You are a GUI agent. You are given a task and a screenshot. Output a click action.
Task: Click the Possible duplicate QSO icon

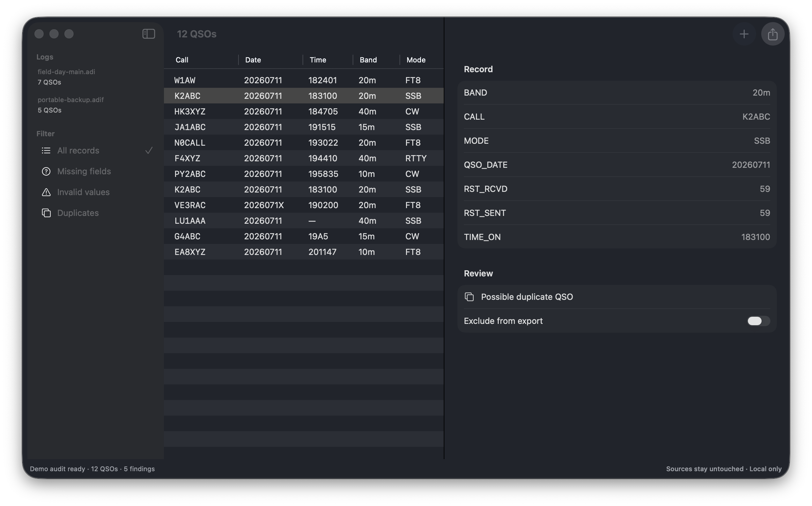(469, 297)
